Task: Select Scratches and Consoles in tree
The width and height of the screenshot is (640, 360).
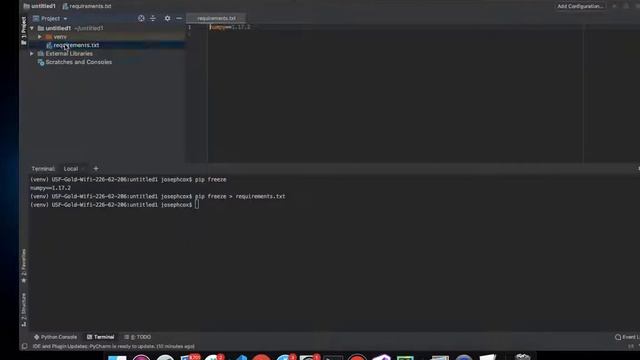Action: [78, 62]
